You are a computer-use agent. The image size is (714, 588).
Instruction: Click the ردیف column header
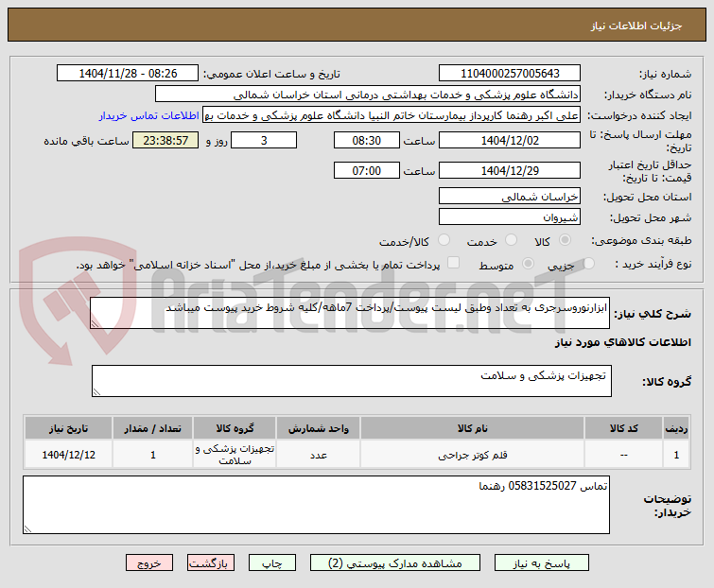coord(676,428)
